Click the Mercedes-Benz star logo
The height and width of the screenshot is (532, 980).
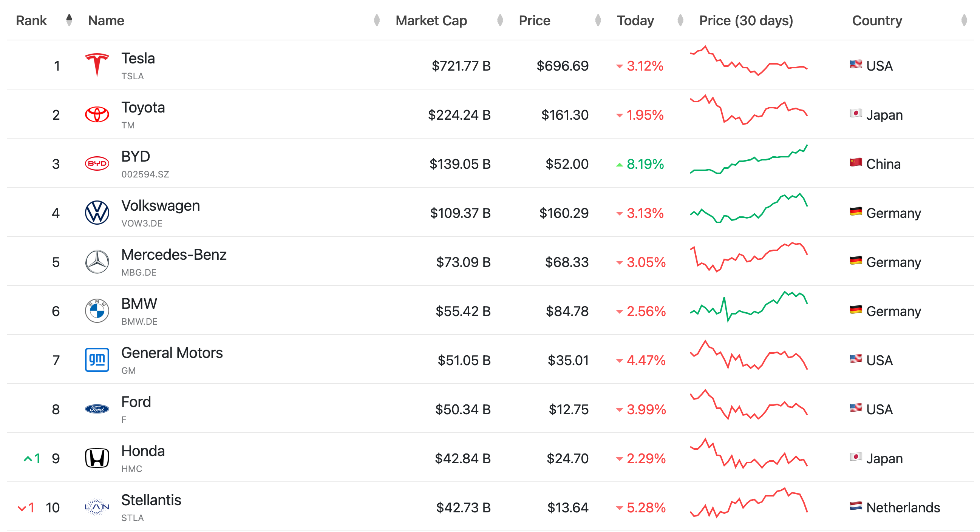(x=97, y=262)
